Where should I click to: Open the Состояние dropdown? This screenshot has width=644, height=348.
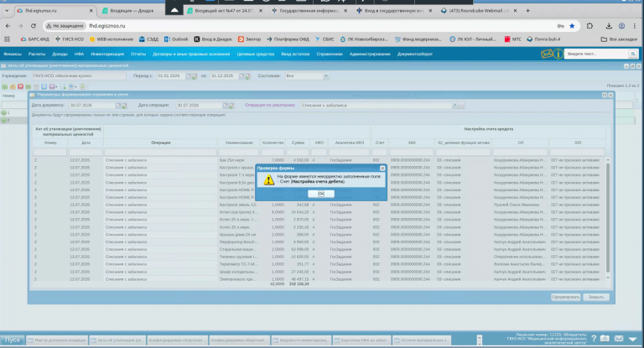click(325, 76)
